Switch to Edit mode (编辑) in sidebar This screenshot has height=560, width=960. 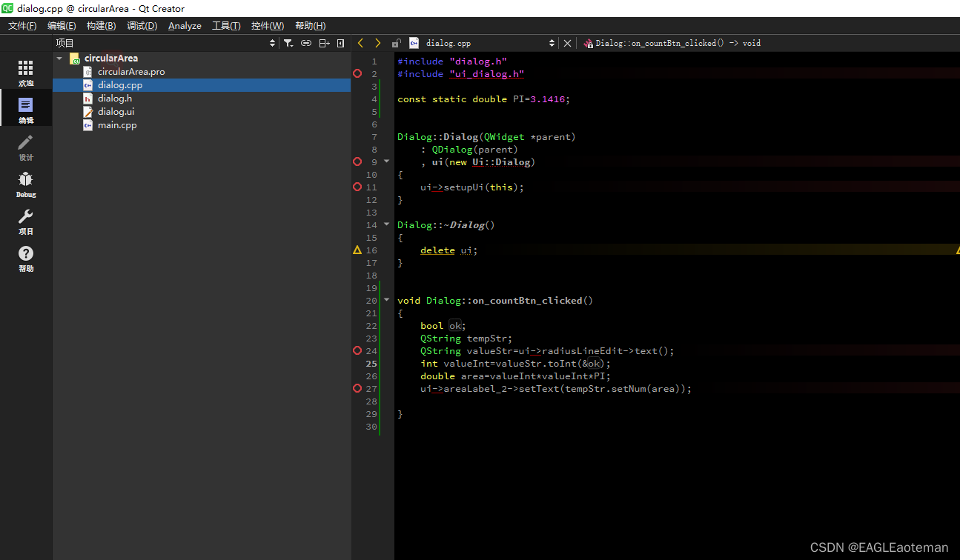pyautogui.click(x=26, y=110)
